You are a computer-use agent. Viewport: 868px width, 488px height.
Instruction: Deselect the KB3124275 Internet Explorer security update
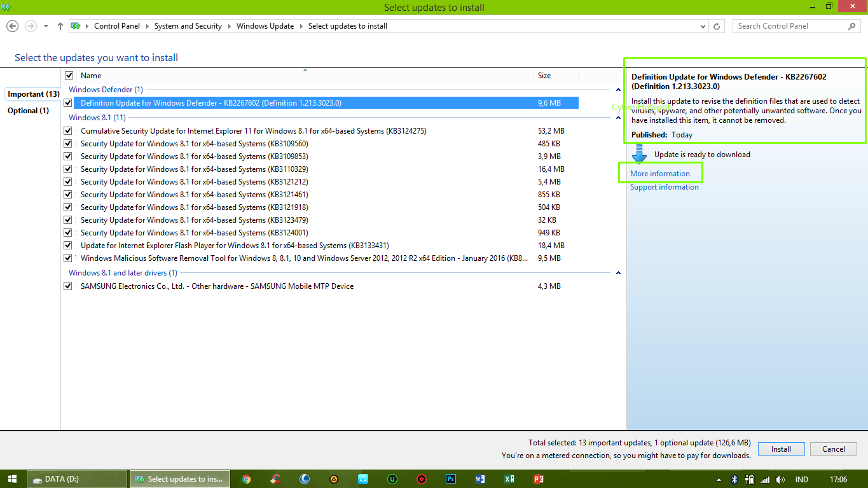click(68, 130)
